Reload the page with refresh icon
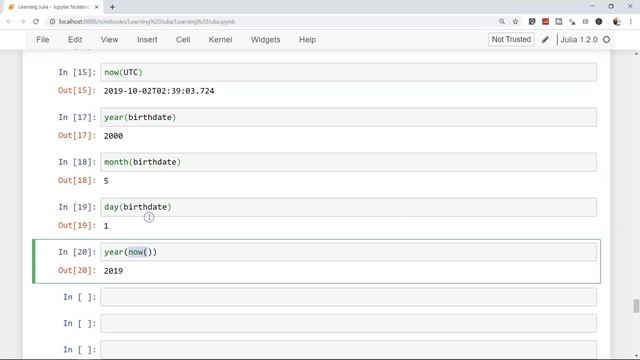This screenshot has height=360, width=640. 36,22
